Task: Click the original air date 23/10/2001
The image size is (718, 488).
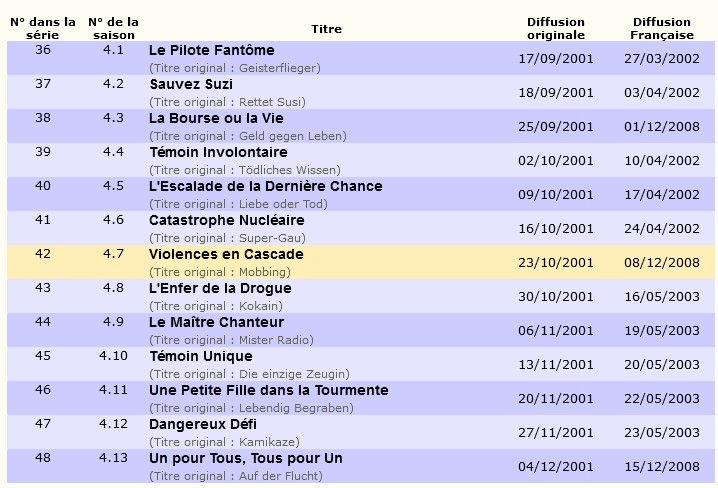Action: [556, 262]
